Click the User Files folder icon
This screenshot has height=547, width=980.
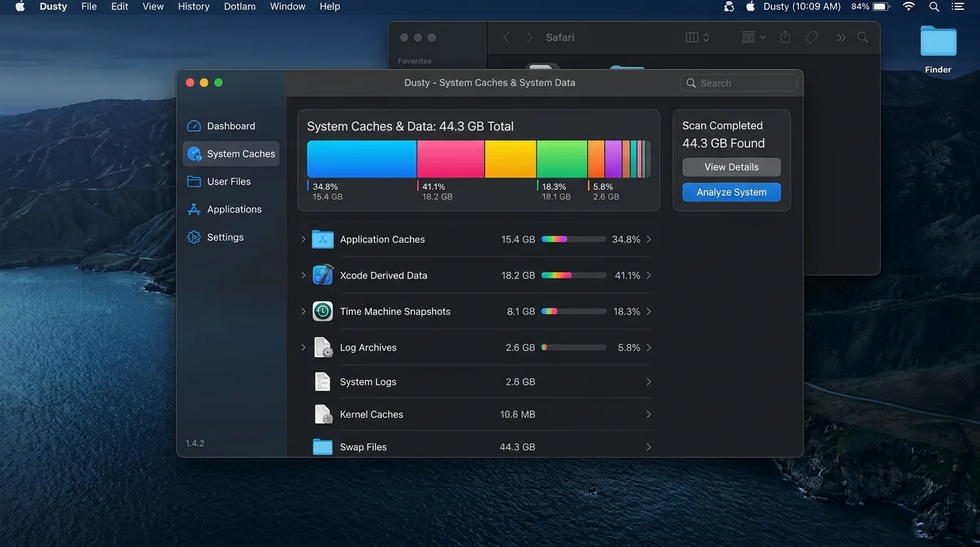[194, 182]
